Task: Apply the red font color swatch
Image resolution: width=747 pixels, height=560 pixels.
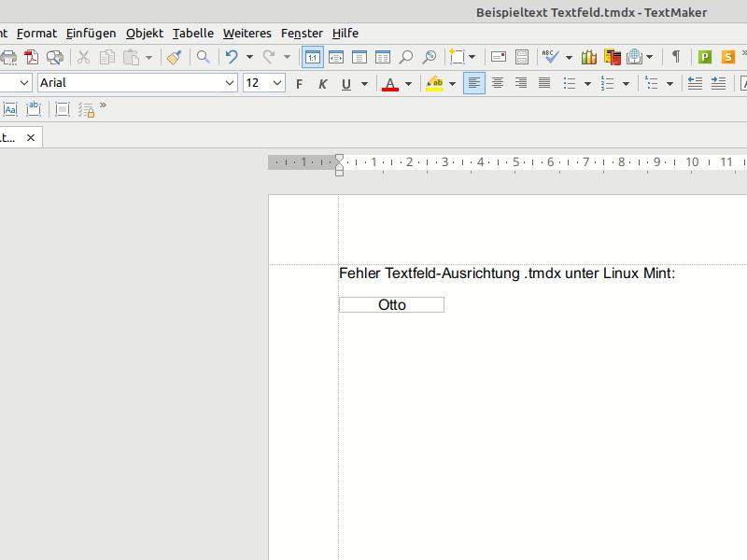Action: pyautogui.click(x=390, y=84)
